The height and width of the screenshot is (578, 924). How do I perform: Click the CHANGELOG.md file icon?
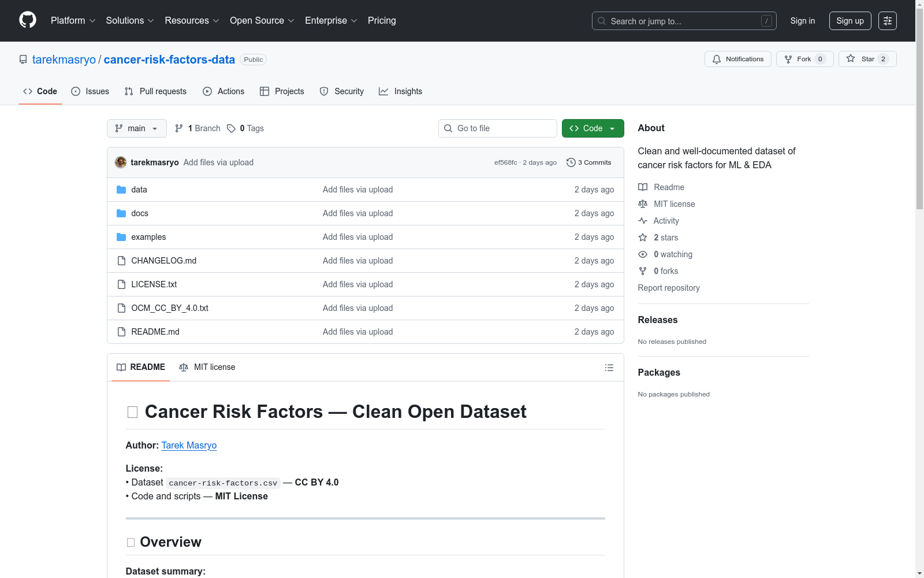coord(121,261)
